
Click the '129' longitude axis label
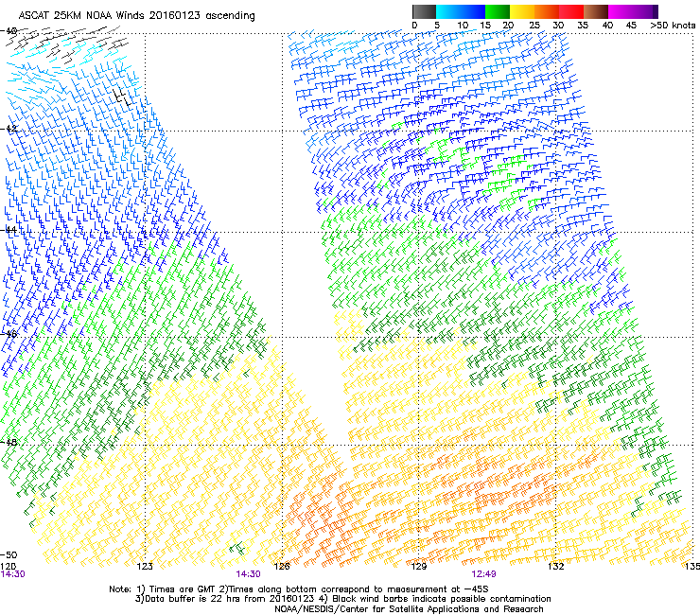click(x=419, y=567)
